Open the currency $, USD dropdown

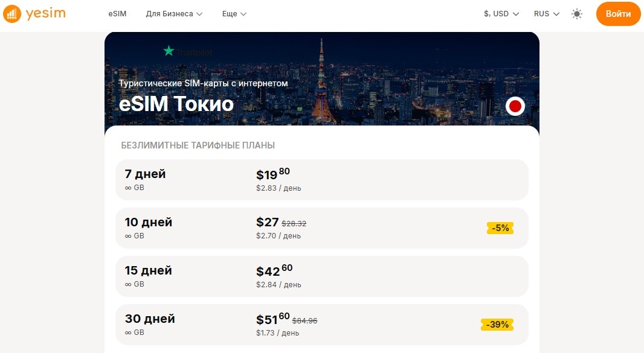tap(501, 14)
